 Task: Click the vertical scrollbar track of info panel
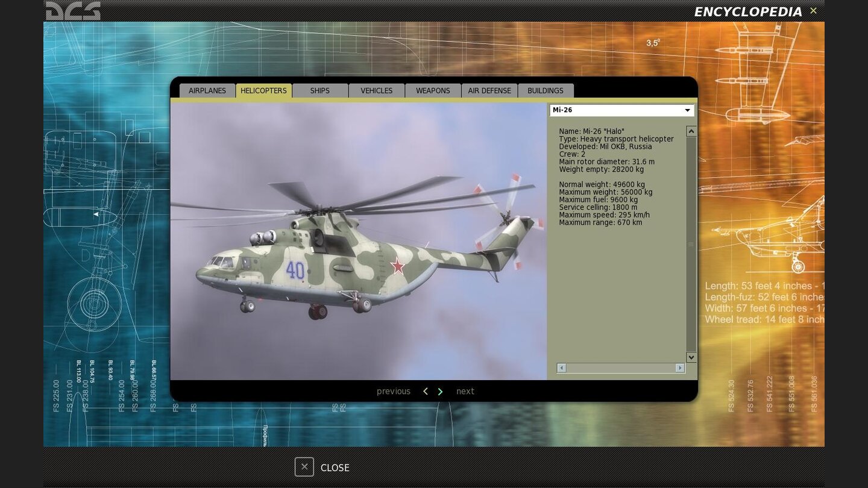point(691,244)
